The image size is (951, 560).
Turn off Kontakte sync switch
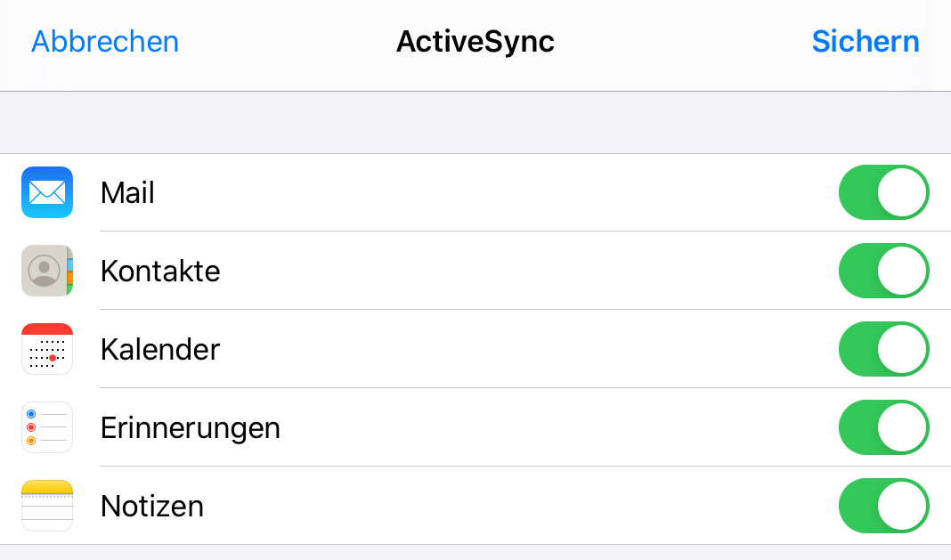pos(883,271)
